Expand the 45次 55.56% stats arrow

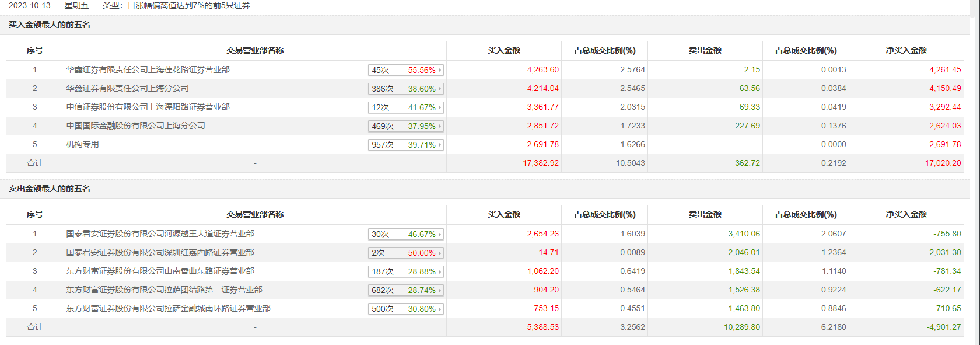tap(440, 70)
